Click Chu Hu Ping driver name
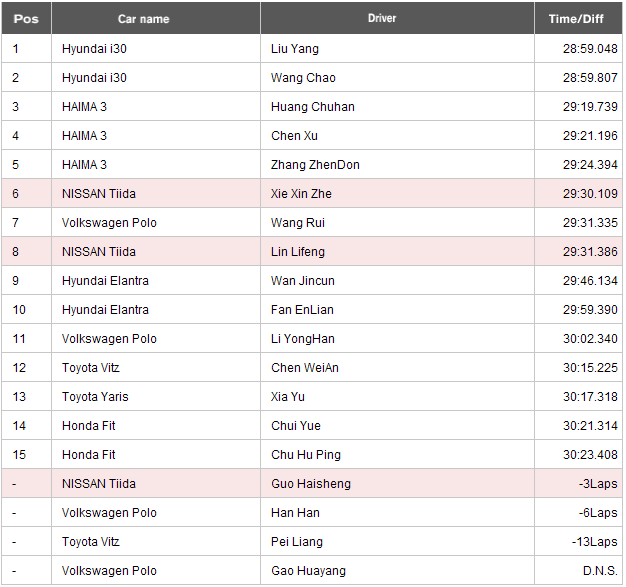626x587 pixels. coord(306,455)
